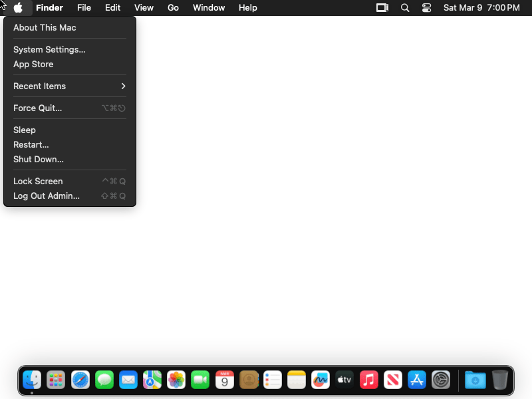This screenshot has width=532, height=399.
Task: Open Spotlight search in menu bar
Action: point(405,8)
